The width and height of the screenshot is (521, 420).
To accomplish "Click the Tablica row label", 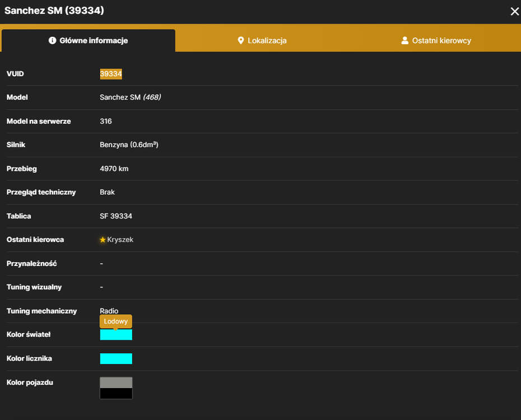I will 18,216.
